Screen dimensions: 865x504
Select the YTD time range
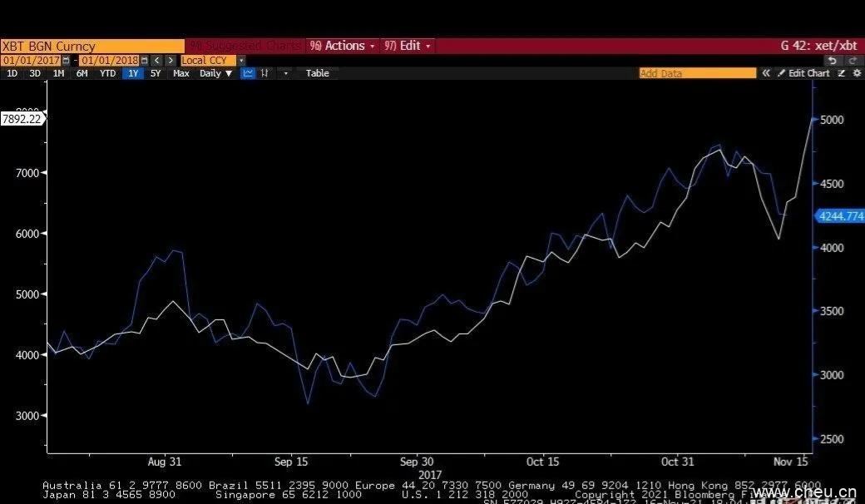tap(107, 73)
